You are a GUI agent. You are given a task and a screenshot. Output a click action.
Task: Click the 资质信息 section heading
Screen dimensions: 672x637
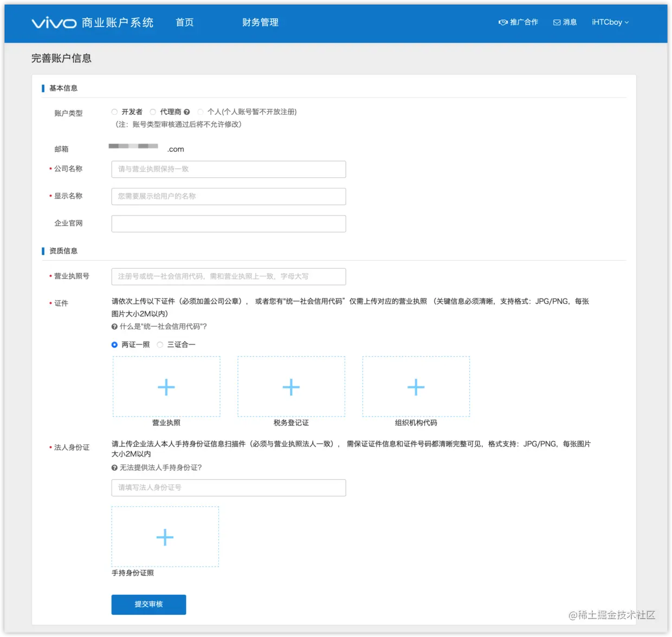pyautogui.click(x=63, y=251)
